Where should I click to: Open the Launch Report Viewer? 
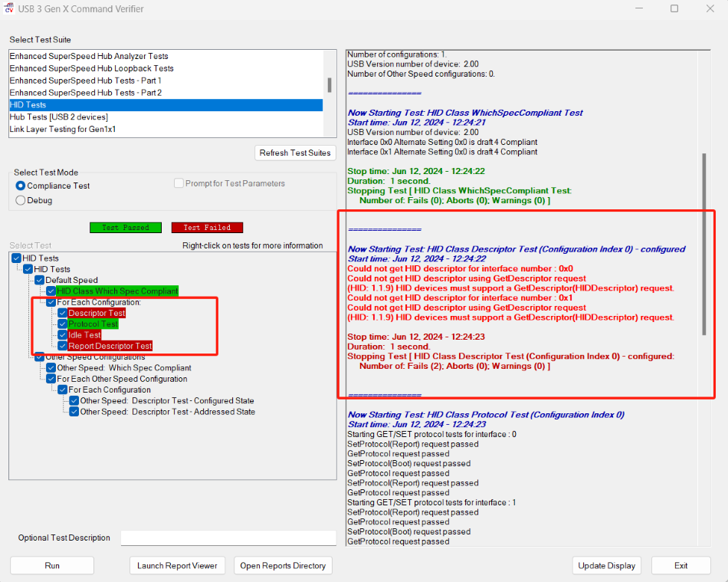click(x=177, y=565)
